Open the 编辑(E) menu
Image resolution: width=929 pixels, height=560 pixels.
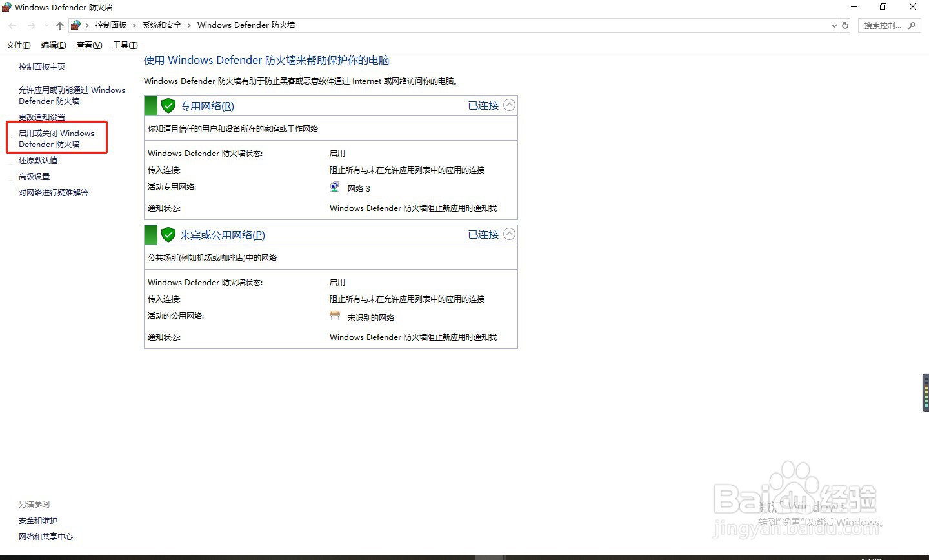(x=54, y=45)
